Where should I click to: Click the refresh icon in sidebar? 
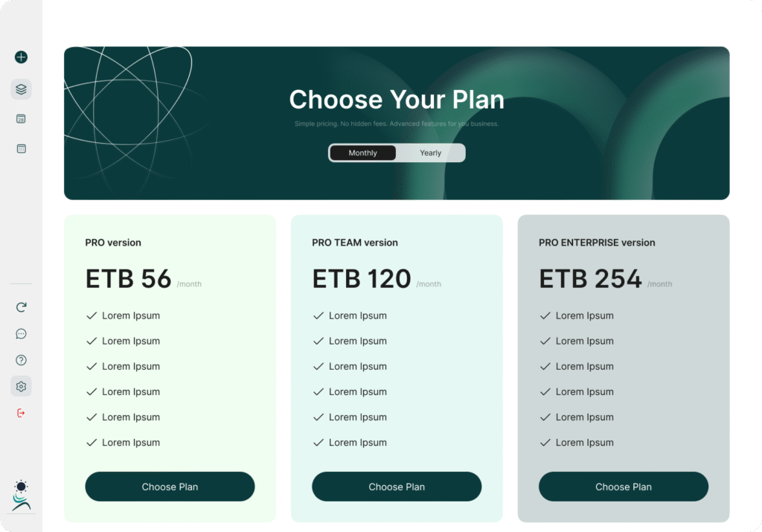click(x=21, y=307)
